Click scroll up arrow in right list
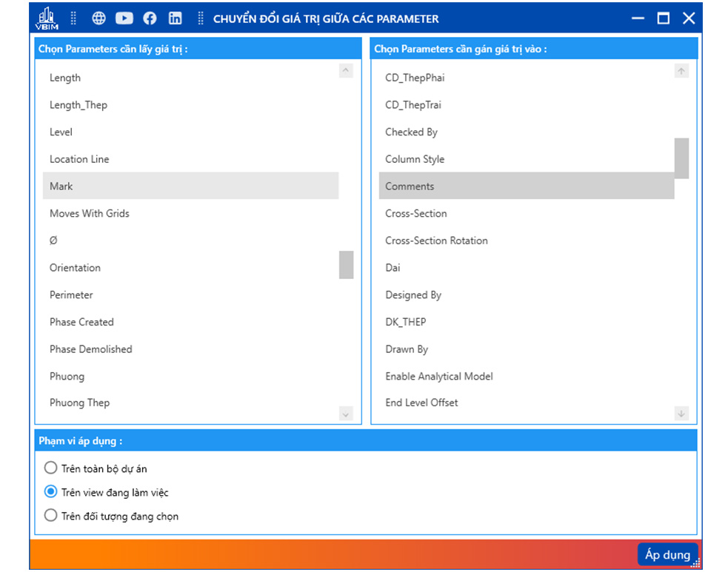 click(681, 71)
